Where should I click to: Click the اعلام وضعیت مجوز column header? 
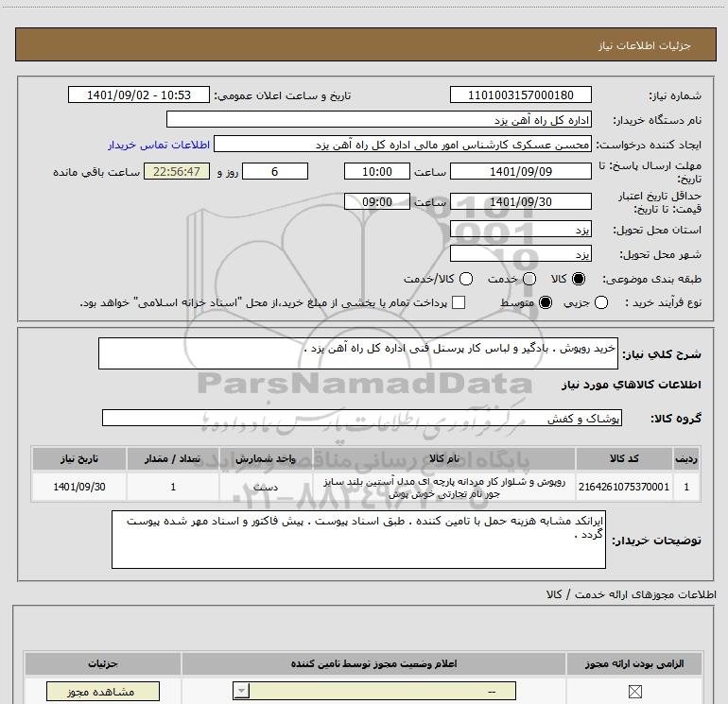373,663
